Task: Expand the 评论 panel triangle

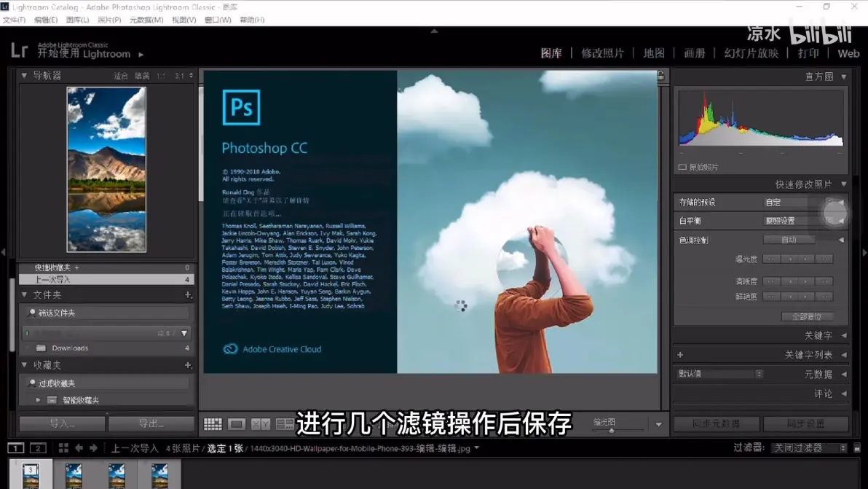Action: coord(844,394)
